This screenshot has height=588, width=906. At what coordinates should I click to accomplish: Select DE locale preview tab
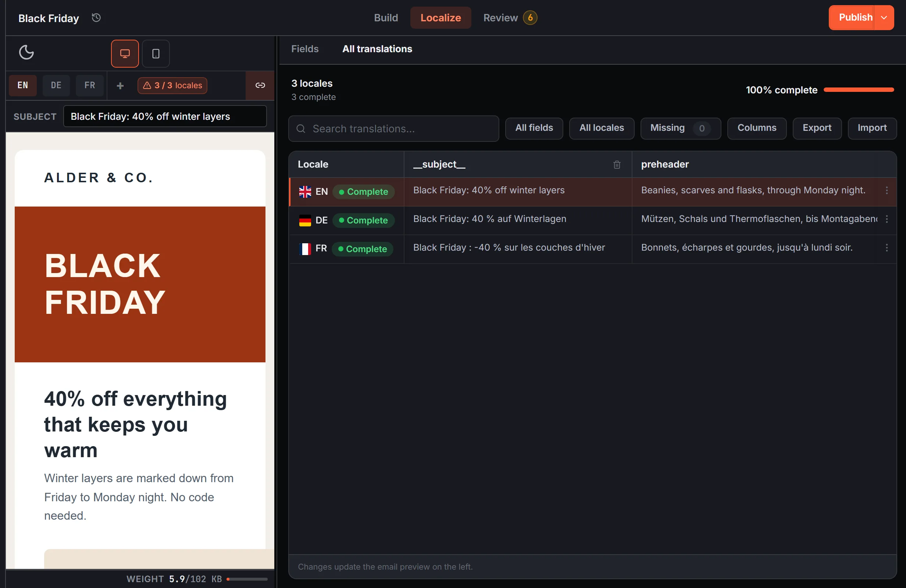click(56, 86)
